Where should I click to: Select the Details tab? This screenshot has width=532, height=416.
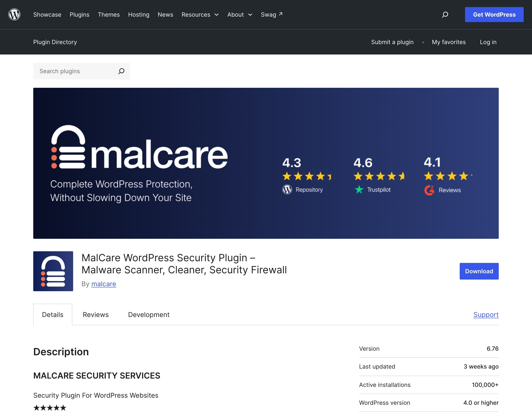[x=53, y=314]
